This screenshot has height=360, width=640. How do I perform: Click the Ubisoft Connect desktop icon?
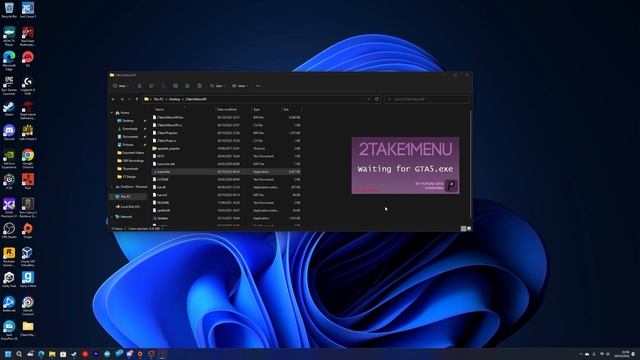point(28,306)
